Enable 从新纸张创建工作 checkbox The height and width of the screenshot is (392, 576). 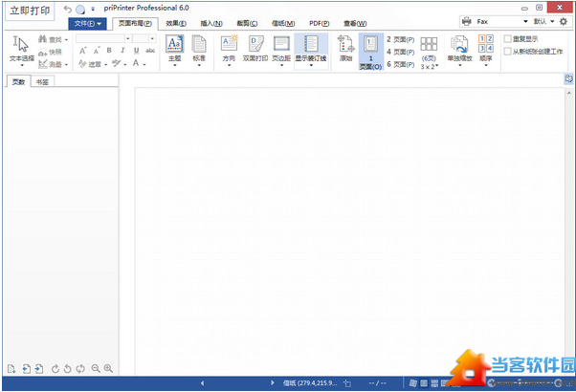pyautogui.click(x=508, y=52)
